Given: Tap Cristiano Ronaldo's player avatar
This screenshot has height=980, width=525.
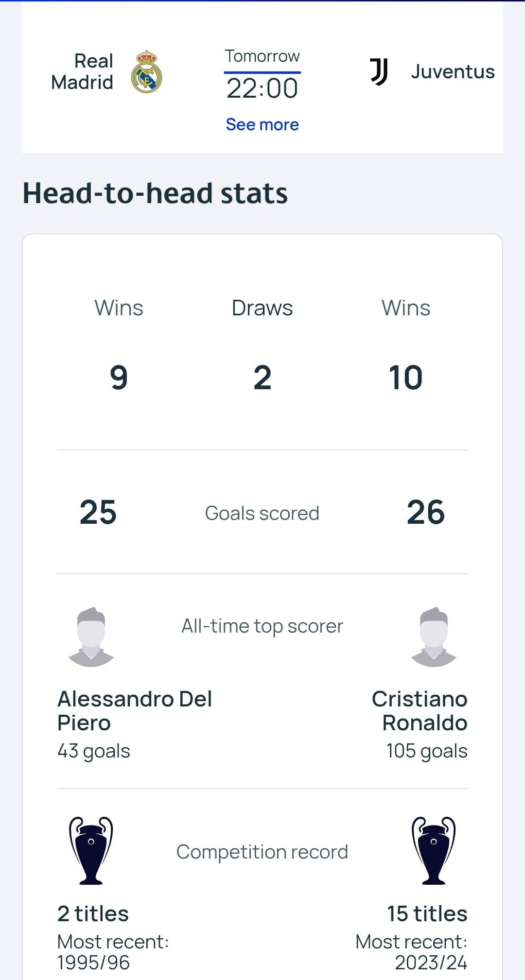Looking at the screenshot, I should [x=434, y=637].
